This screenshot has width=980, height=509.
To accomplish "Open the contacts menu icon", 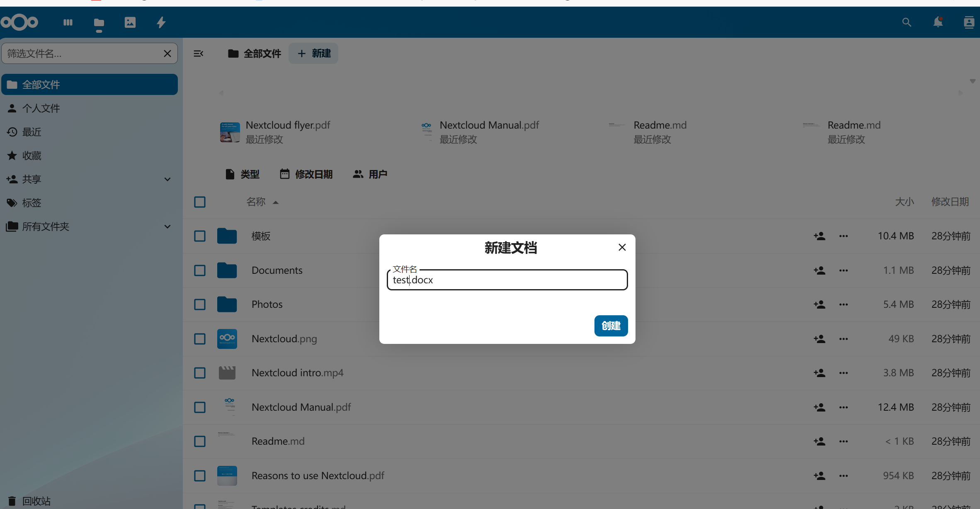I will (969, 22).
